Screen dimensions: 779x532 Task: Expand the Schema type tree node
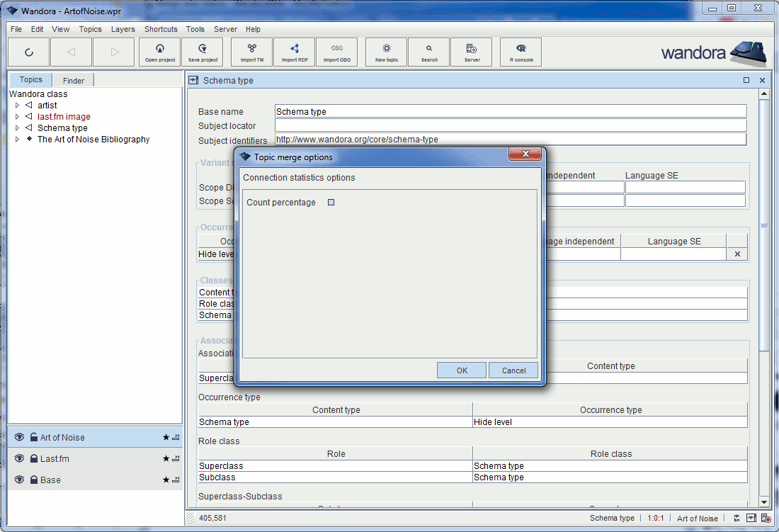coord(16,128)
